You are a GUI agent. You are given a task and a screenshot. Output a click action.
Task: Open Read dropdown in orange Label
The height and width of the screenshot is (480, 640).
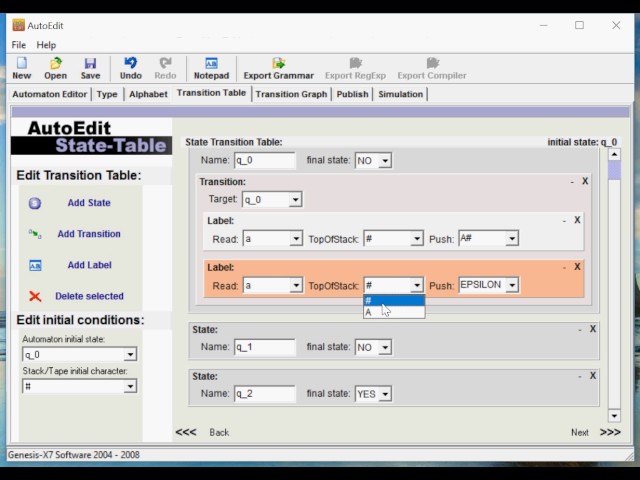tap(296, 285)
